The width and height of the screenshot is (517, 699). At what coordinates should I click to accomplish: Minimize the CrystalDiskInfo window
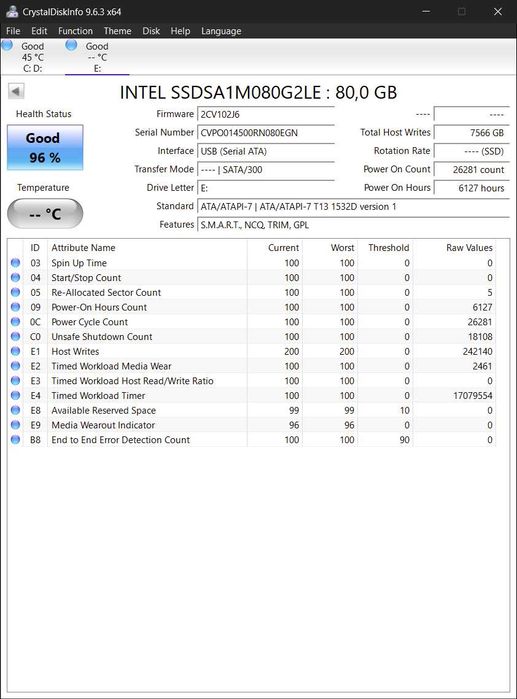pyautogui.click(x=426, y=12)
